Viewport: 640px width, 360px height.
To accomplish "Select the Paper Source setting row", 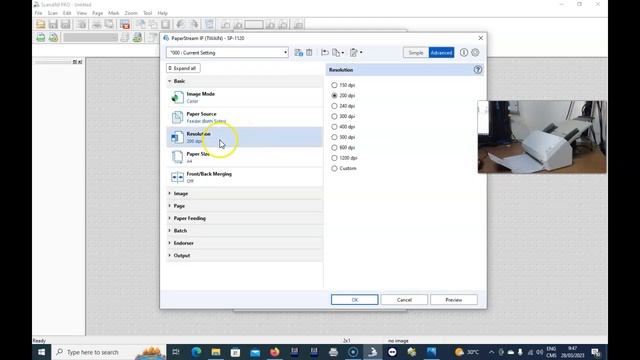I will tap(244, 117).
